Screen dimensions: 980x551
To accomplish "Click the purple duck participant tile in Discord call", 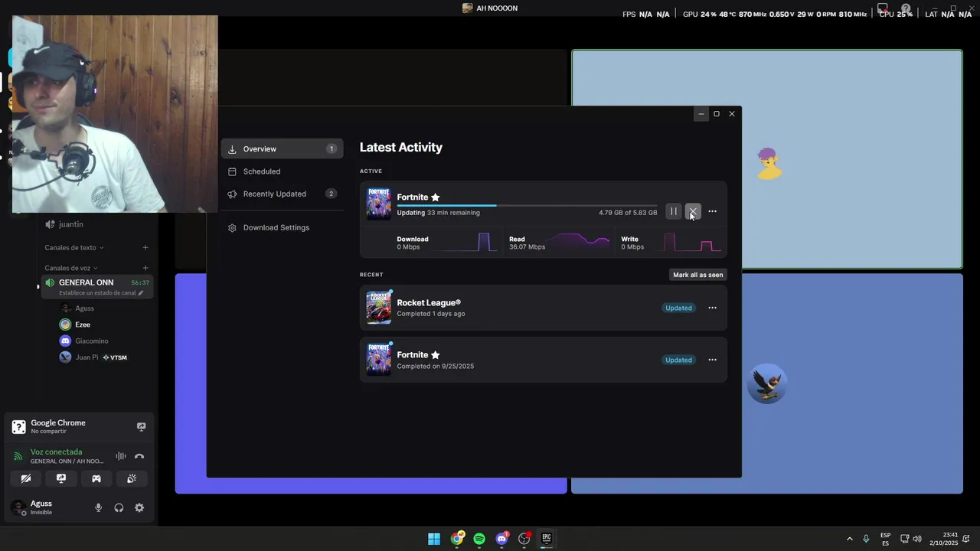I will click(766, 159).
